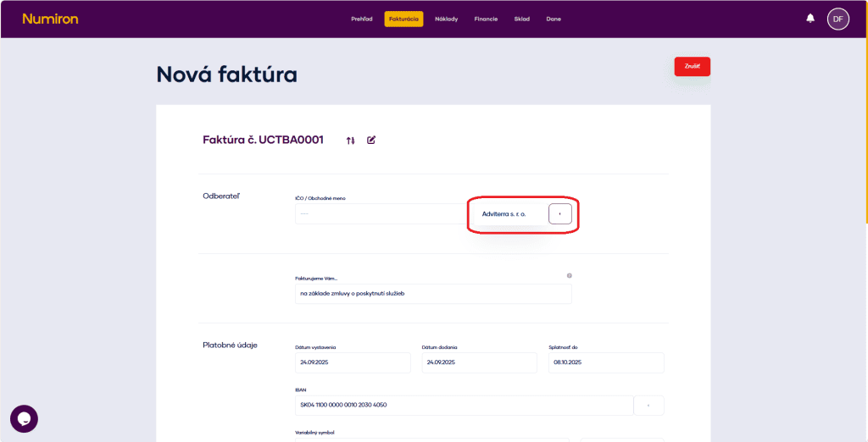Click the Fakturujeme Vám text field
This screenshot has width=868, height=442.
[433, 294]
